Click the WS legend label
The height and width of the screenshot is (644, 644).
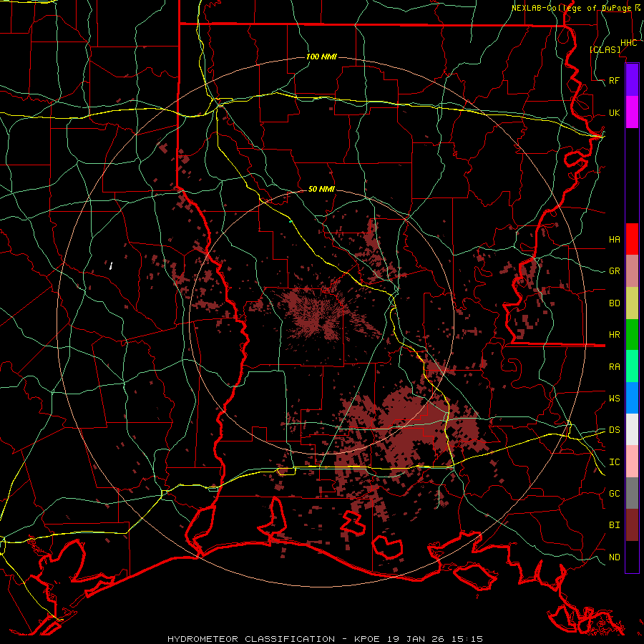click(615, 399)
